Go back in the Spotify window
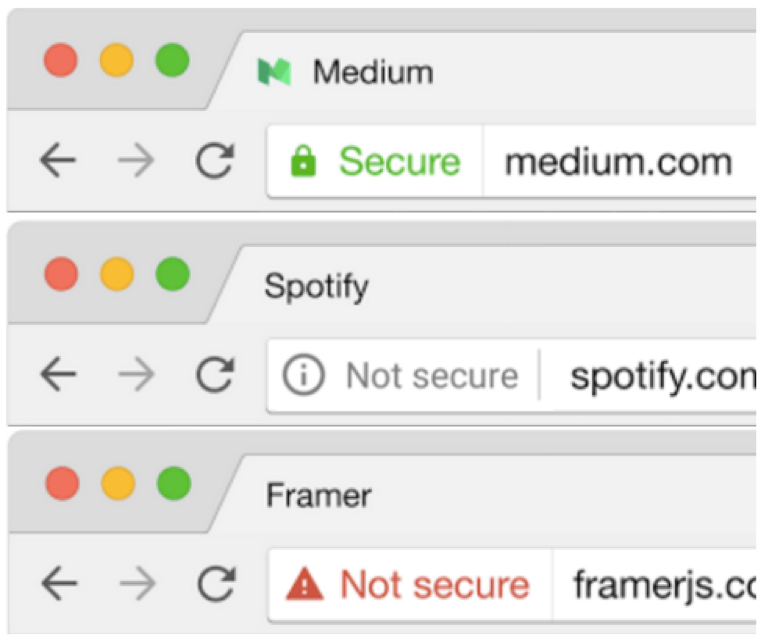Image resolution: width=761 pixels, height=642 pixels. tap(60, 376)
